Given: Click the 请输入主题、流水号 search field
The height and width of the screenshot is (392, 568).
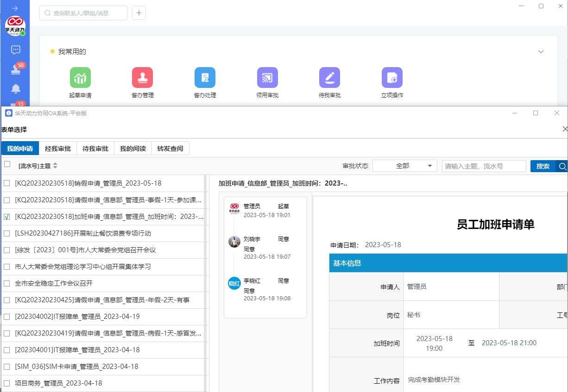Looking at the screenshot, I should (x=484, y=166).
